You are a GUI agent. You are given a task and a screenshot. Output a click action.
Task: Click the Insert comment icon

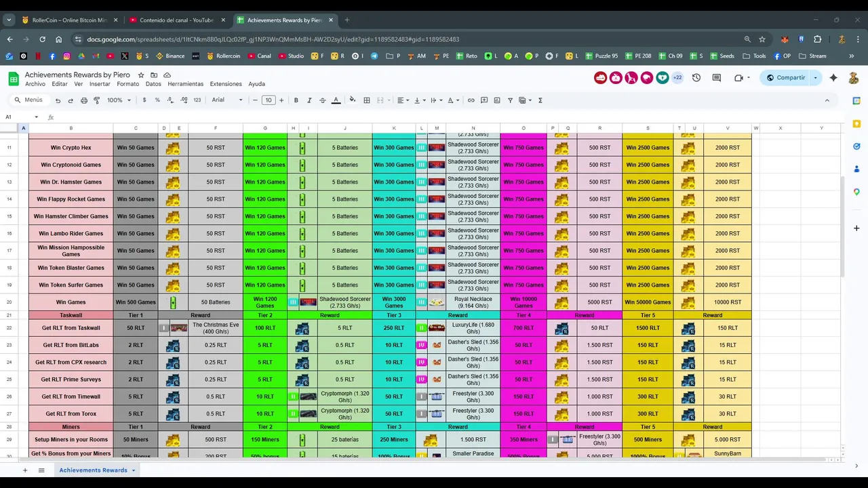[x=484, y=100]
